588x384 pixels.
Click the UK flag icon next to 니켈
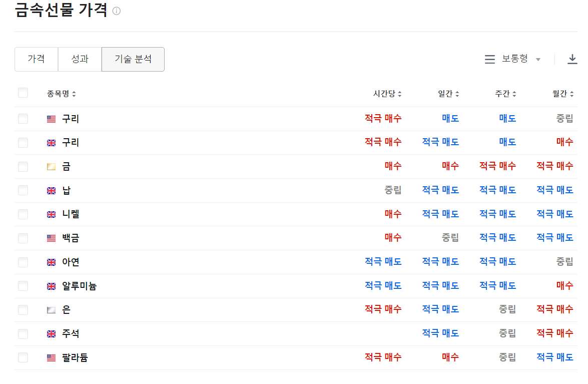click(52, 214)
